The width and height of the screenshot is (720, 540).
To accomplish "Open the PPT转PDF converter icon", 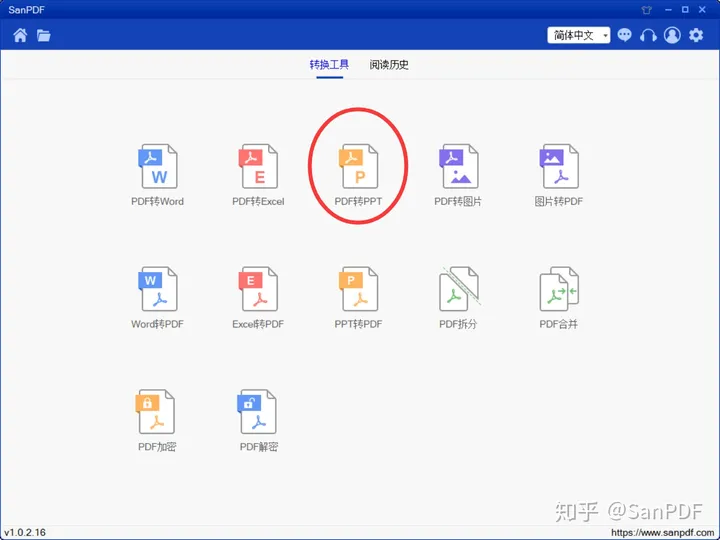I will (358, 289).
